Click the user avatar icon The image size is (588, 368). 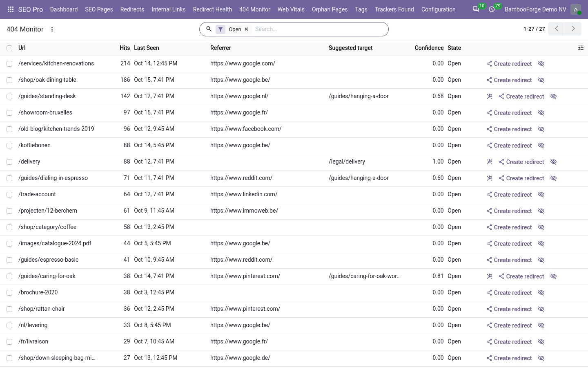(576, 9)
